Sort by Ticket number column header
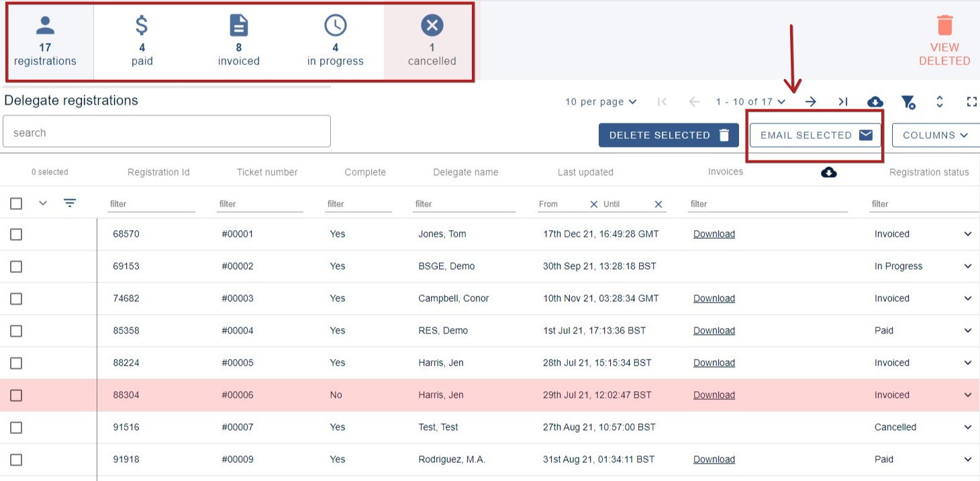 [x=267, y=172]
